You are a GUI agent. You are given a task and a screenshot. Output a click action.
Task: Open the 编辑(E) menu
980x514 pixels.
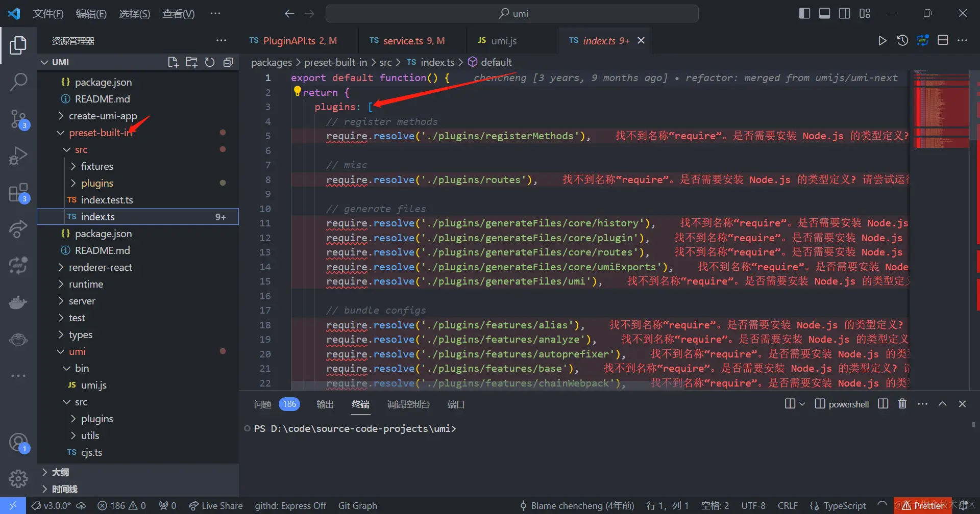tap(91, 14)
